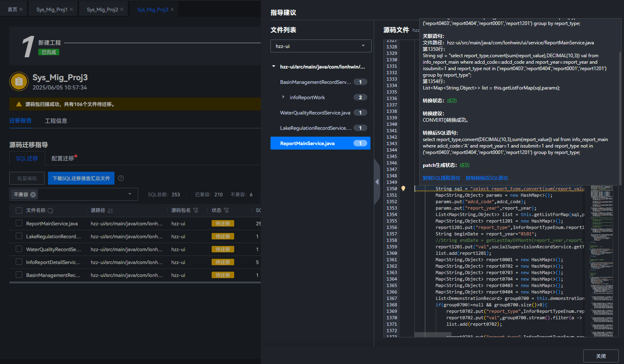
Task: Select all files with header checkbox
Action: 19,210
